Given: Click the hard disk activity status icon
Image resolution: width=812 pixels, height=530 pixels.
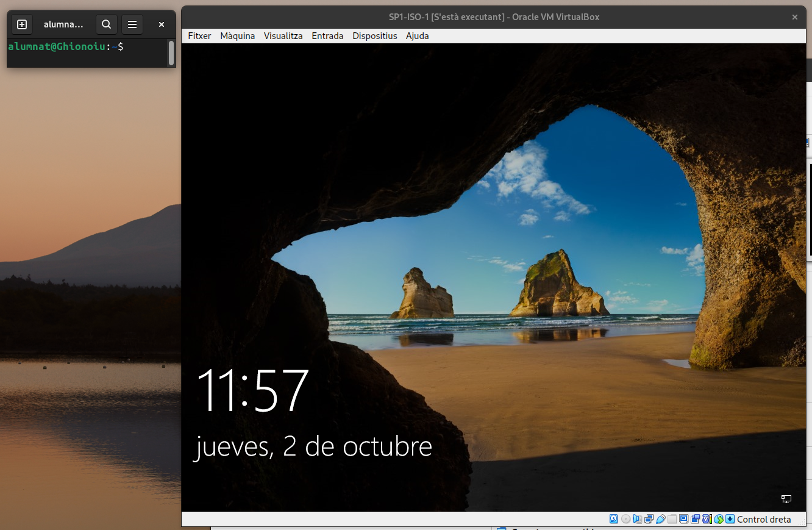Looking at the screenshot, I should [x=614, y=519].
